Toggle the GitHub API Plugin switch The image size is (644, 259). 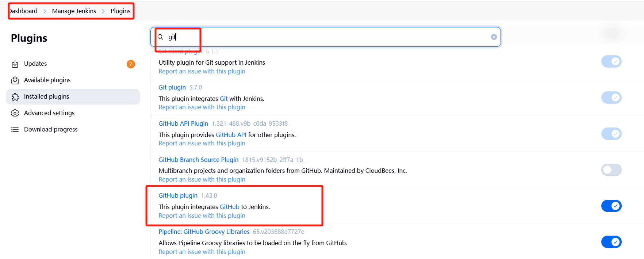click(611, 134)
